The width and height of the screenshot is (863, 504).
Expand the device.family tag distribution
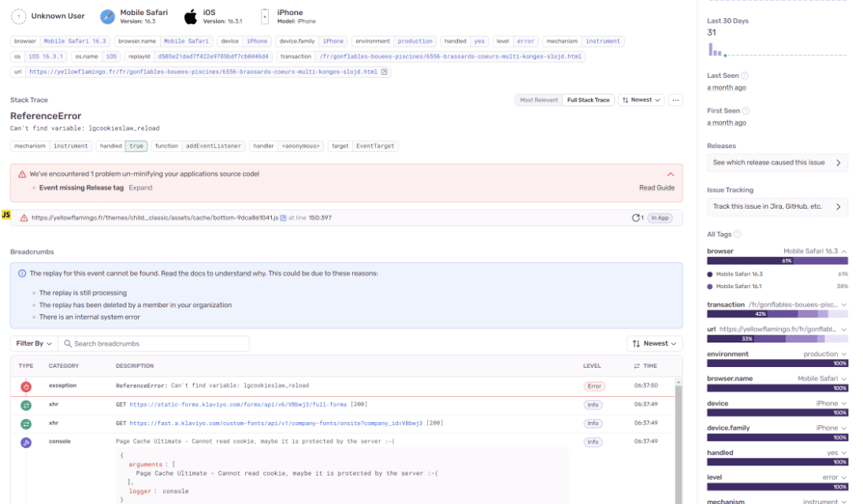844,428
